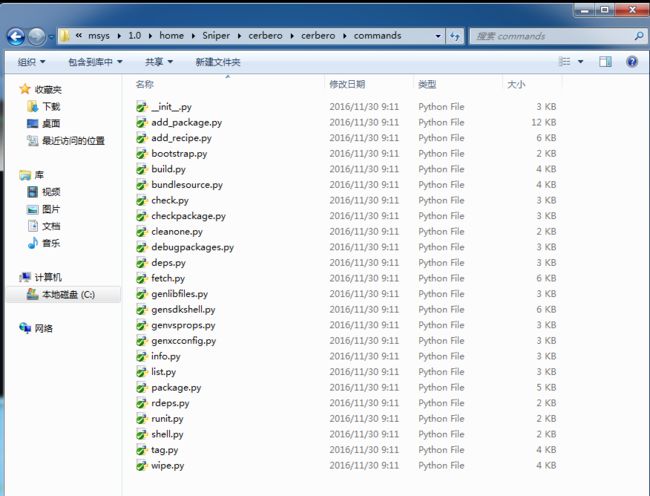Click 新建文件夹 button
Viewport: 650px width, 496px height.
[x=218, y=62]
